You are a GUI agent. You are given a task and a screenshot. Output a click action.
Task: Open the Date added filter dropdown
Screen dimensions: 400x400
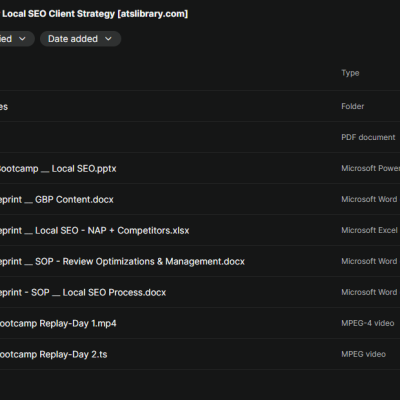tap(80, 39)
